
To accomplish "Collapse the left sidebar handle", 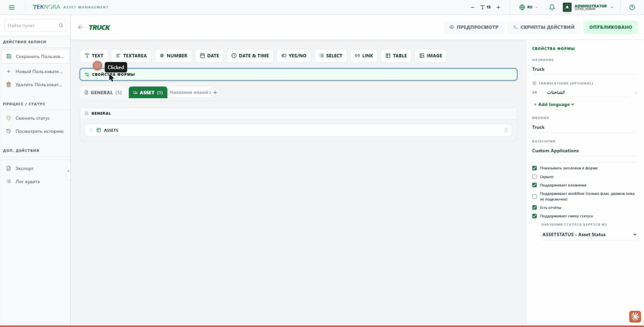I will click(x=68, y=171).
